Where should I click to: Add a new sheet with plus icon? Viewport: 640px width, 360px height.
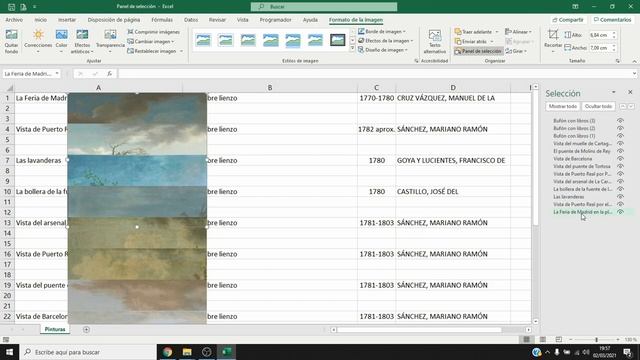click(86, 329)
